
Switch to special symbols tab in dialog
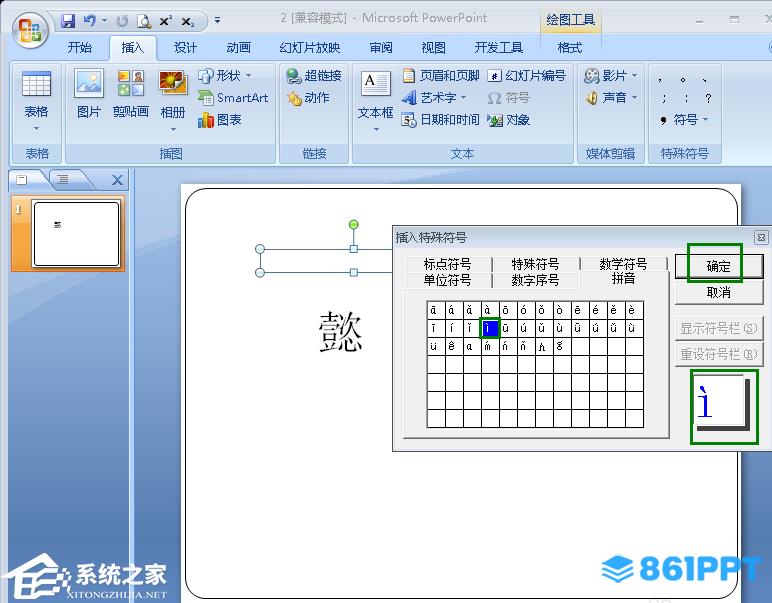click(535, 264)
